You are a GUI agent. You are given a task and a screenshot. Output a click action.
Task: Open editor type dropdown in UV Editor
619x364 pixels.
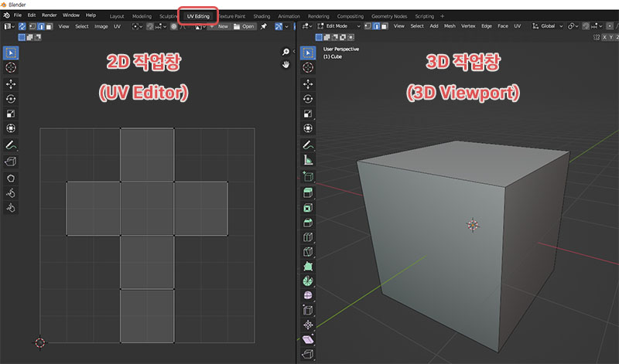click(x=9, y=26)
